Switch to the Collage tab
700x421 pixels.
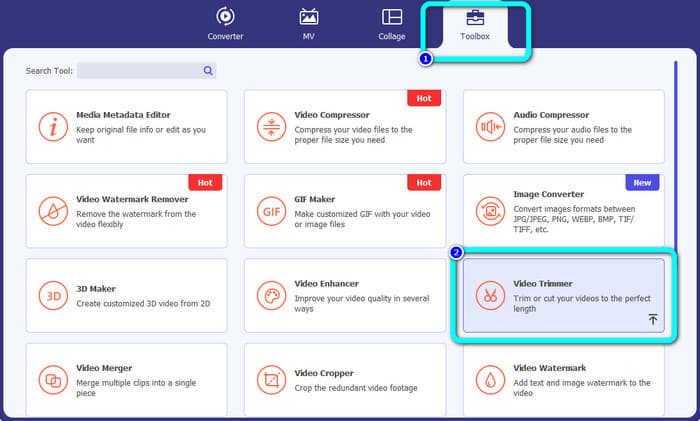391,24
